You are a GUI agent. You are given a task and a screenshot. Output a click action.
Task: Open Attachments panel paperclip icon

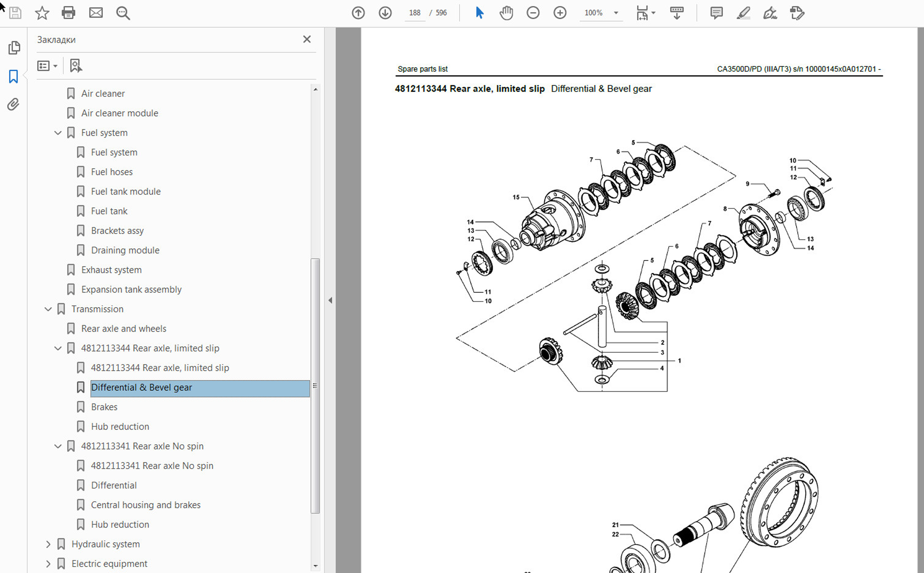(x=13, y=104)
